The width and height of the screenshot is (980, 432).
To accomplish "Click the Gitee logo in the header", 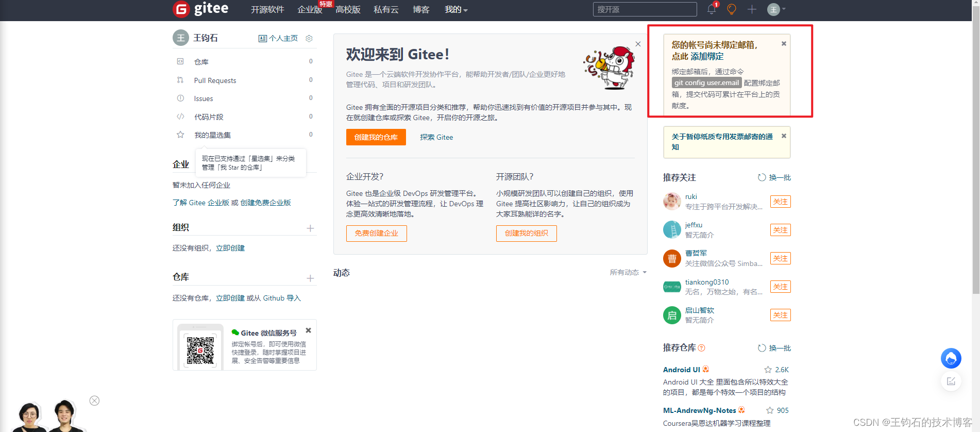I will click(x=200, y=9).
